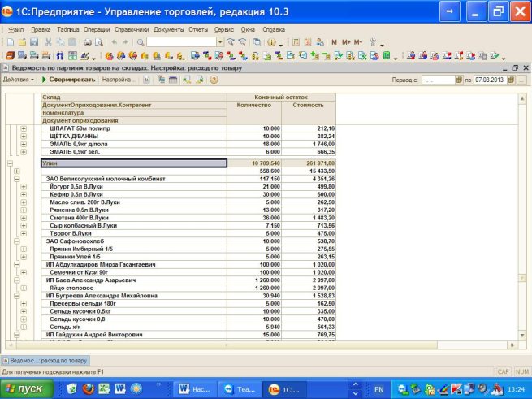Click the period selection '...' button
The width and height of the screenshot is (532, 399).
click(x=522, y=80)
